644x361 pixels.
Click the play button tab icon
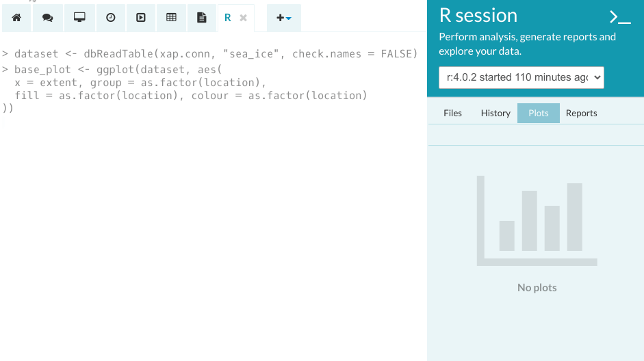[x=141, y=18]
